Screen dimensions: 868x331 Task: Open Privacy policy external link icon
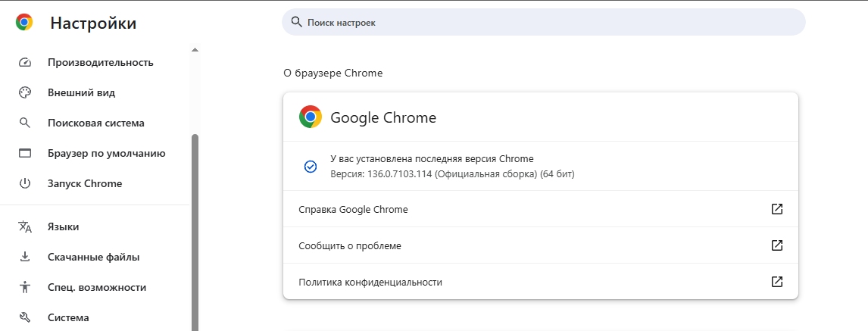point(776,282)
